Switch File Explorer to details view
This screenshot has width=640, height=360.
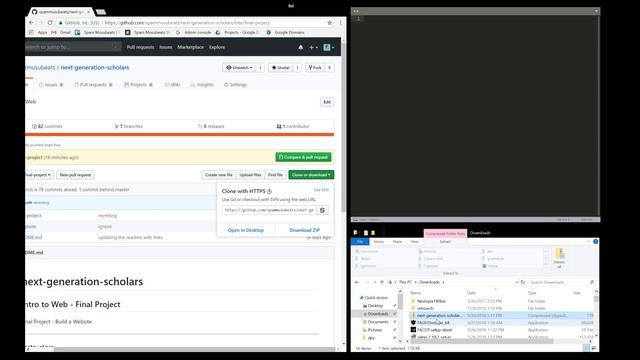(x=586, y=348)
